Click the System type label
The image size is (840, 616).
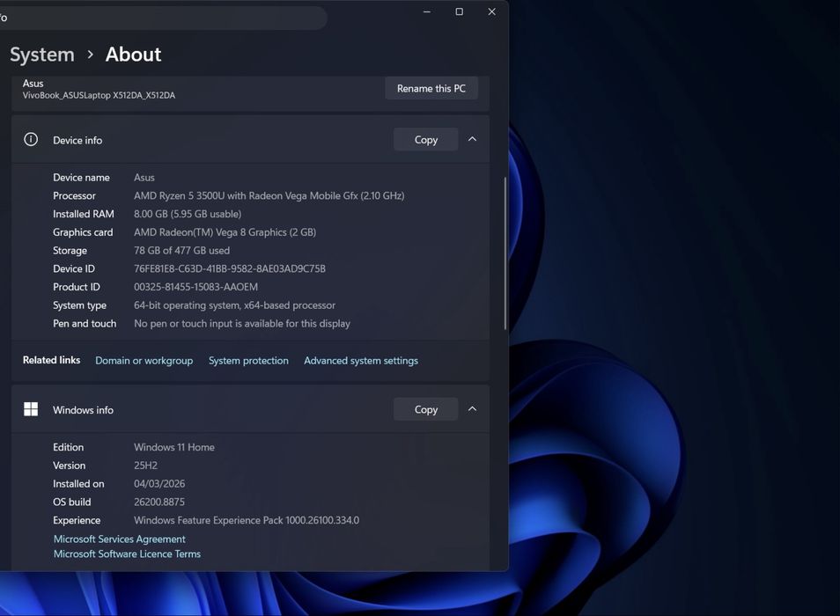tap(80, 305)
